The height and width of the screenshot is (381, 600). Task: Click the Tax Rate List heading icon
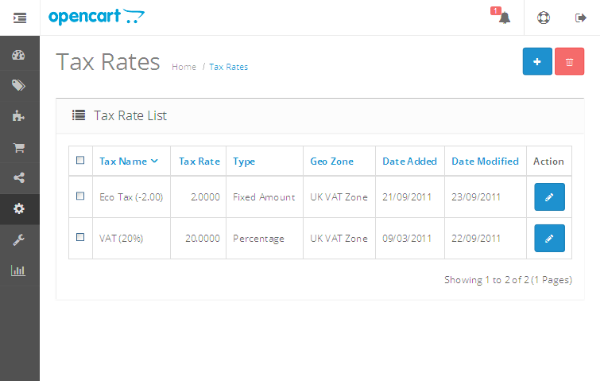(78, 115)
